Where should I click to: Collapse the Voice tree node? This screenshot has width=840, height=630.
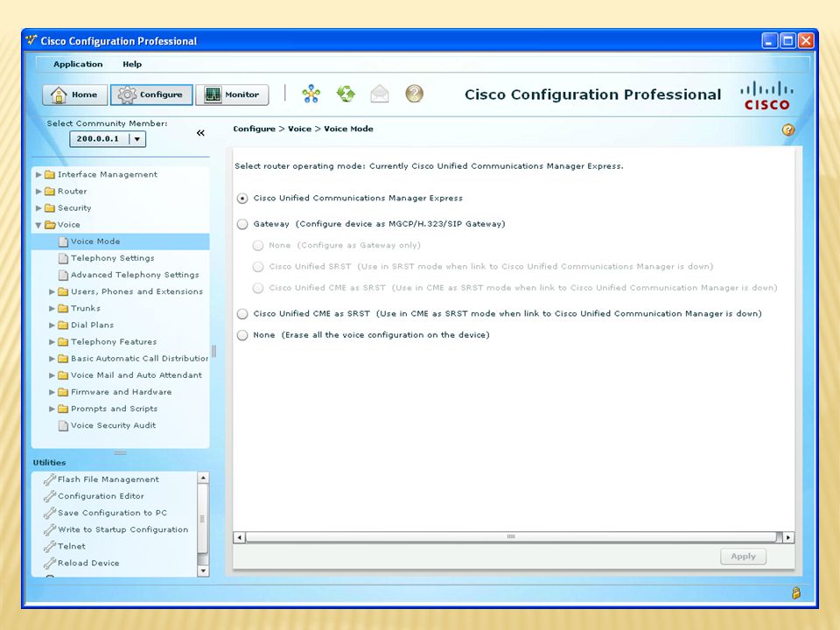click(x=38, y=225)
